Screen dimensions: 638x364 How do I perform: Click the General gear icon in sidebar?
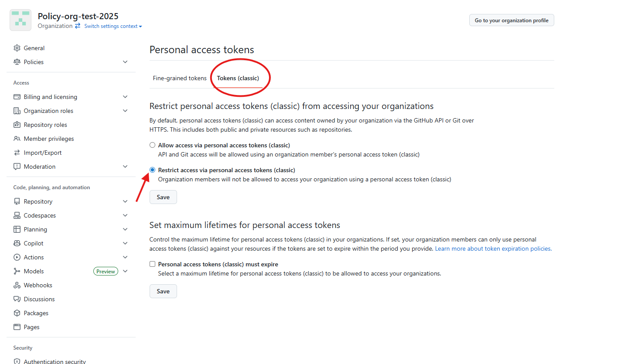click(17, 48)
